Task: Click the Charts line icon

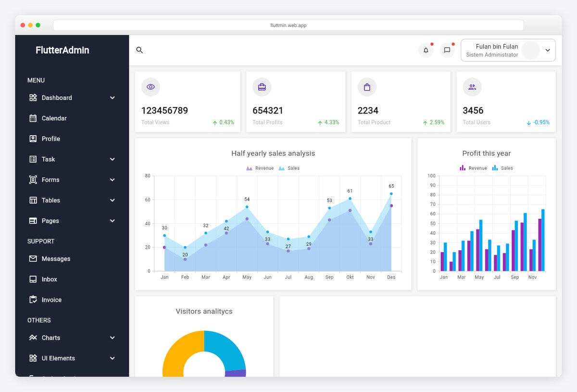Action: [x=33, y=338]
